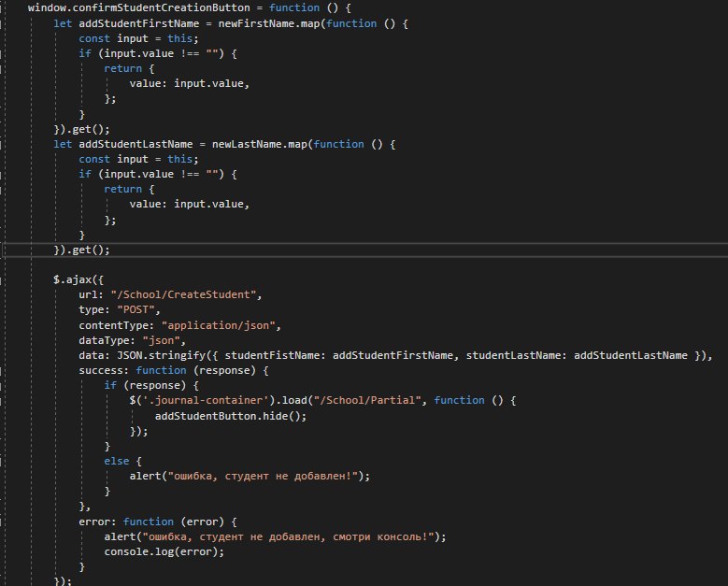Click the highlighted }).get(); current line
728x586 pixels.
tap(81, 250)
